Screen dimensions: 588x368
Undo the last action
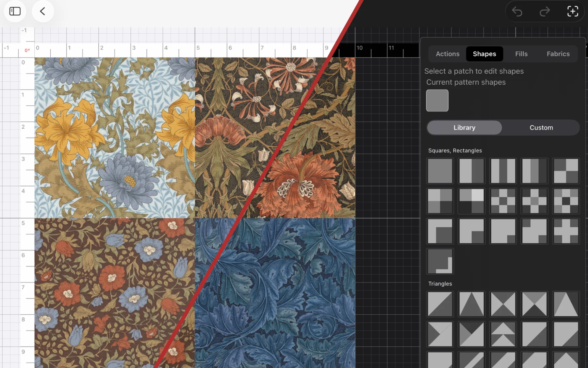click(x=517, y=12)
